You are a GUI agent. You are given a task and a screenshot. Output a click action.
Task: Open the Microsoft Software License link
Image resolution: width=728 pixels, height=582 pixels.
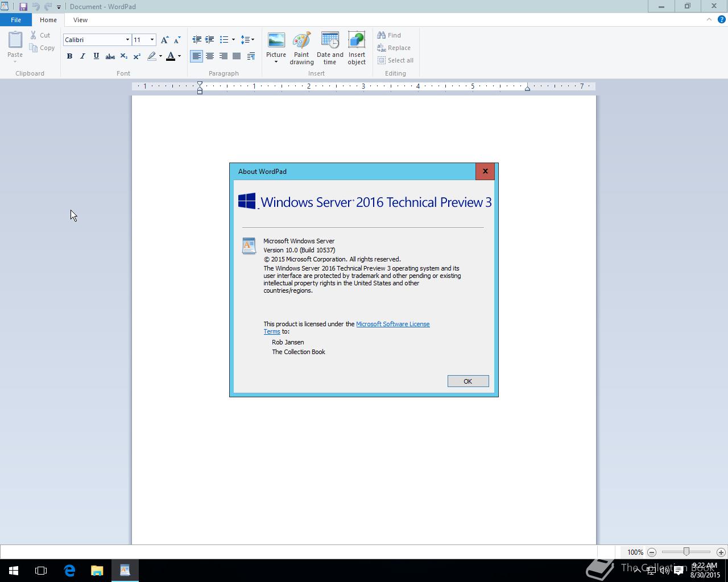pyautogui.click(x=392, y=324)
